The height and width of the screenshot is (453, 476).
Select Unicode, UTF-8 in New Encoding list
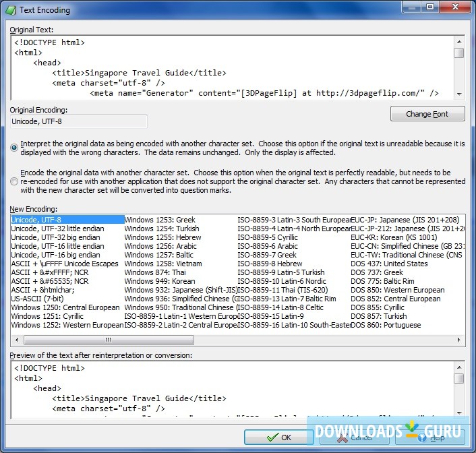67,220
